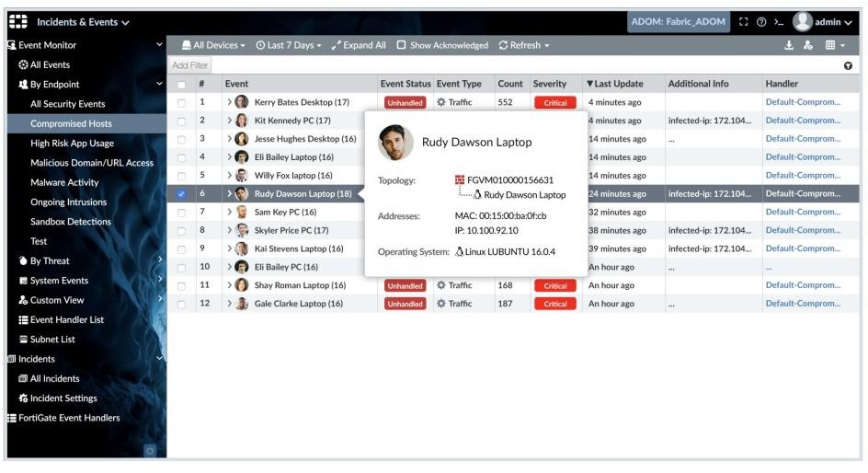Click the Fortinet logo icon
The image size is (868, 473).
click(x=17, y=21)
